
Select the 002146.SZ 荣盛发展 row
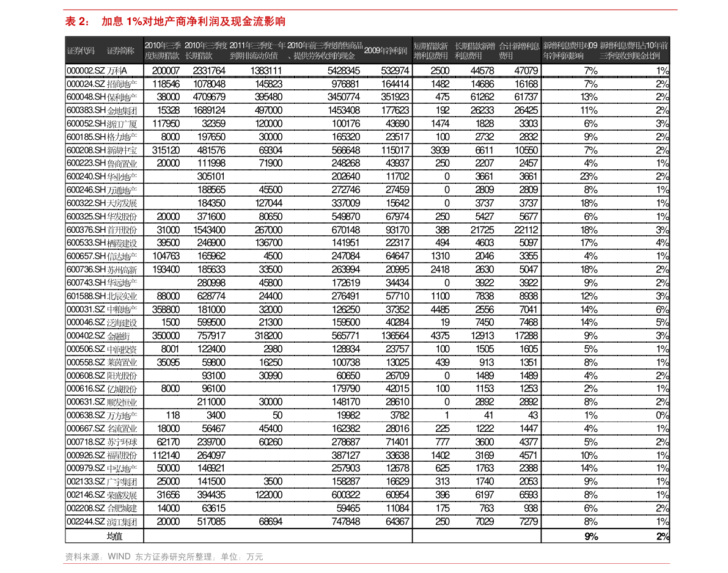point(367,495)
